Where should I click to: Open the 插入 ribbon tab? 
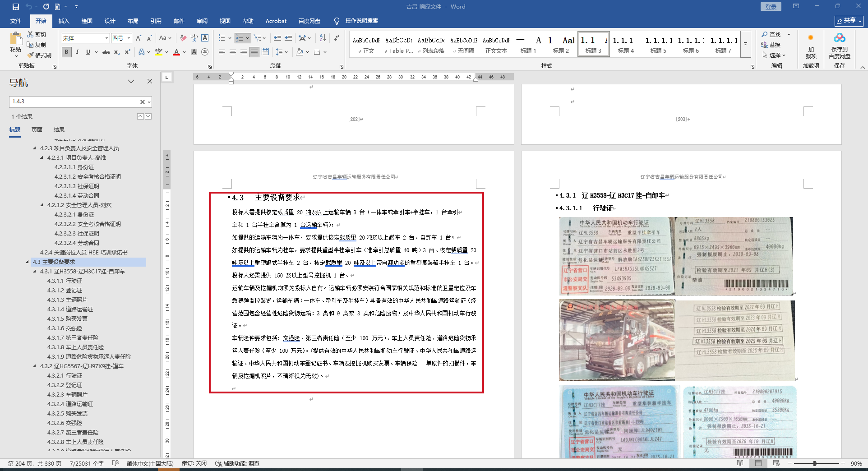pos(64,21)
